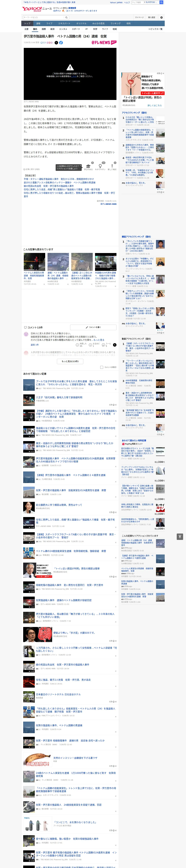Click the web search button at top

pos(161,2)
